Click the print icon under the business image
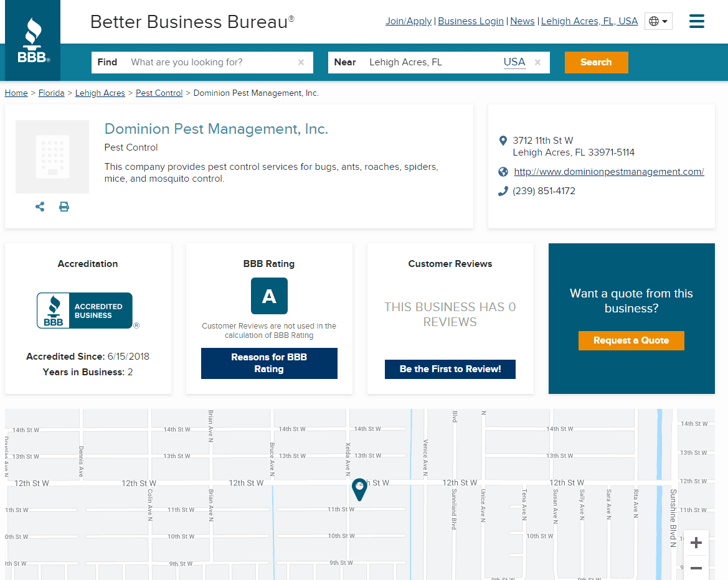 64,207
